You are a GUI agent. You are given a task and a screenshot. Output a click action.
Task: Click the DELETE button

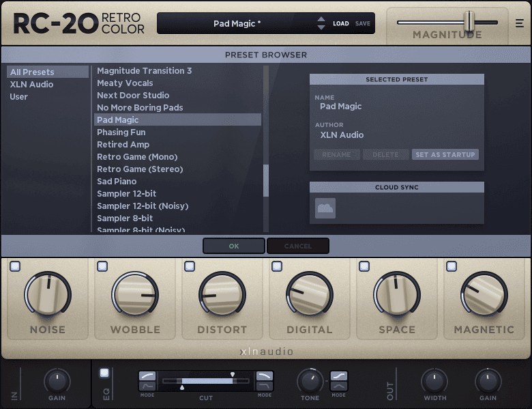[386, 154]
